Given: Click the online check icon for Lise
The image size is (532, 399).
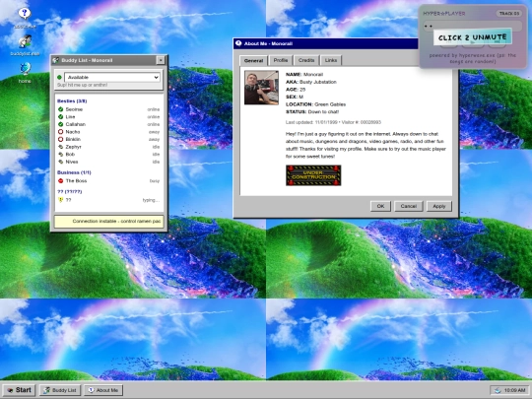Looking at the screenshot, I should click(x=60, y=116).
